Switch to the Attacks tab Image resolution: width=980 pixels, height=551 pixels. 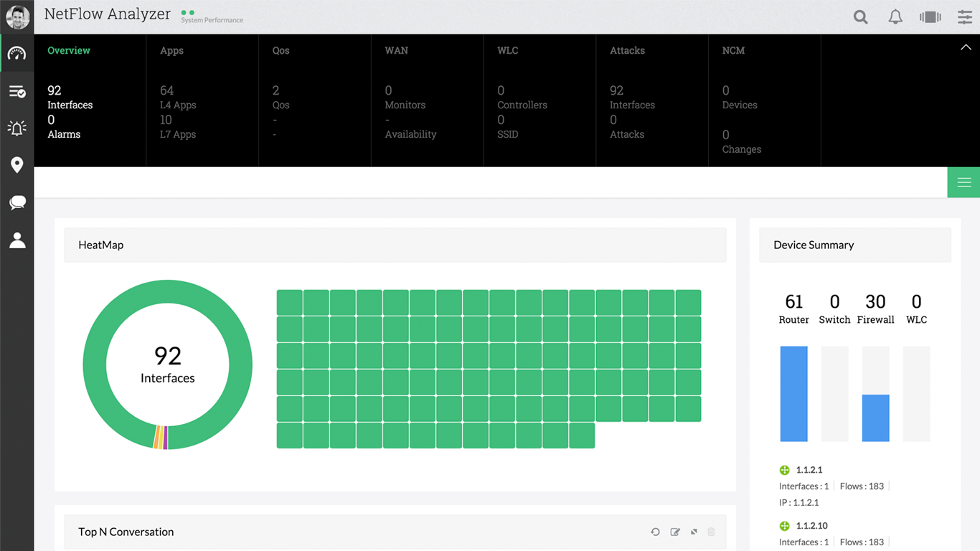627,50
